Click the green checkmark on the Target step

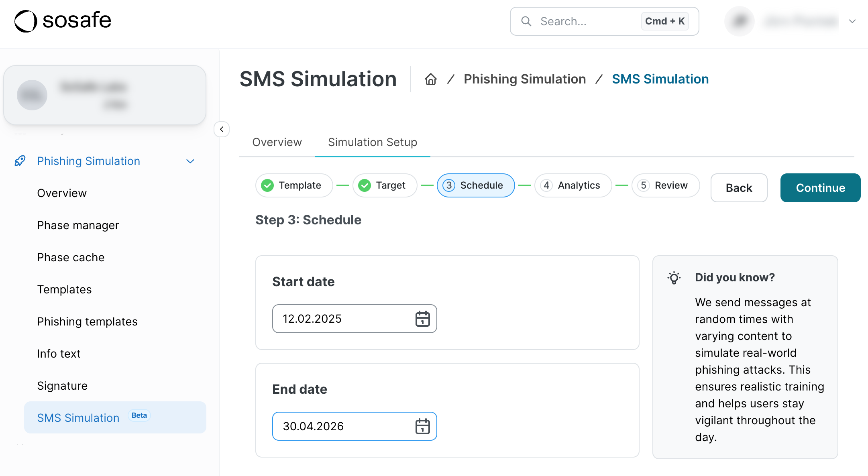364,185
